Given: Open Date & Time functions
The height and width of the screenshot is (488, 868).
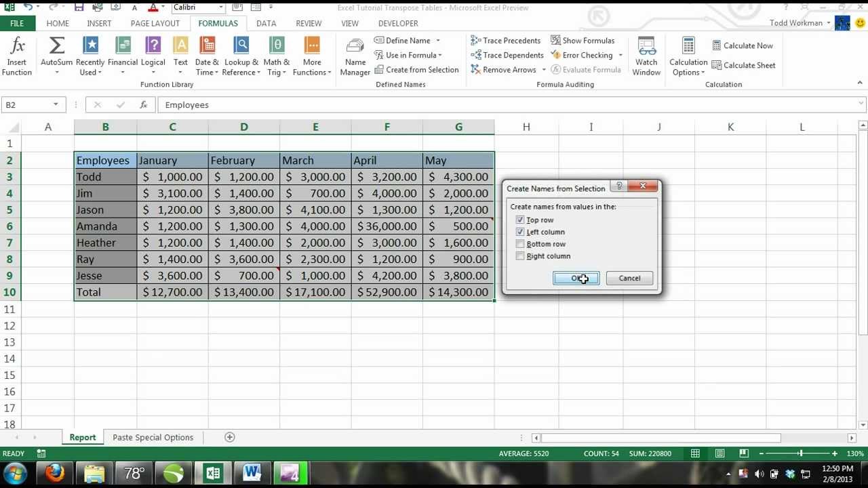Looking at the screenshot, I should pyautogui.click(x=207, y=56).
